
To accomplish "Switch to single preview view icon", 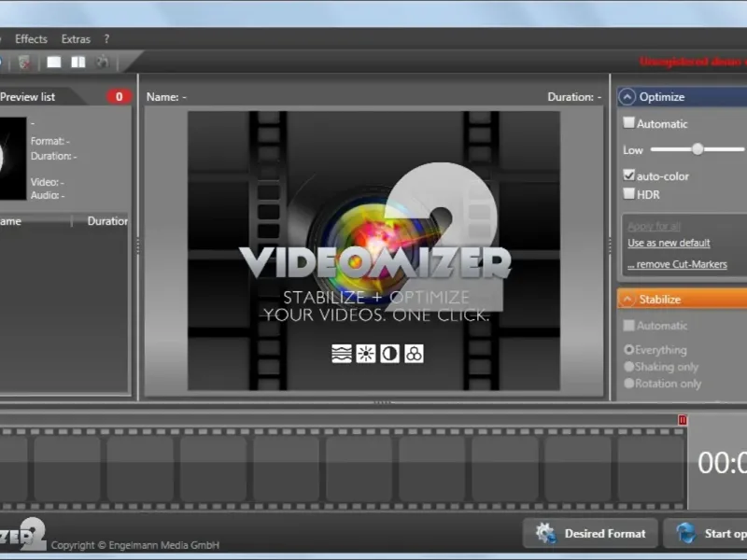I will [x=54, y=63].
